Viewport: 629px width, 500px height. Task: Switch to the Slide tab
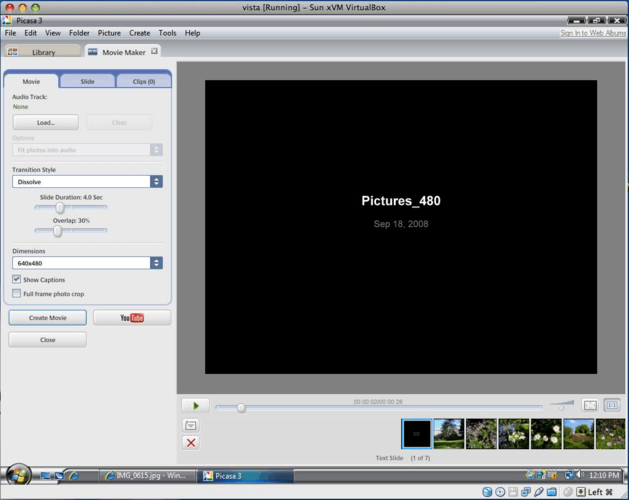pos(87,81)
